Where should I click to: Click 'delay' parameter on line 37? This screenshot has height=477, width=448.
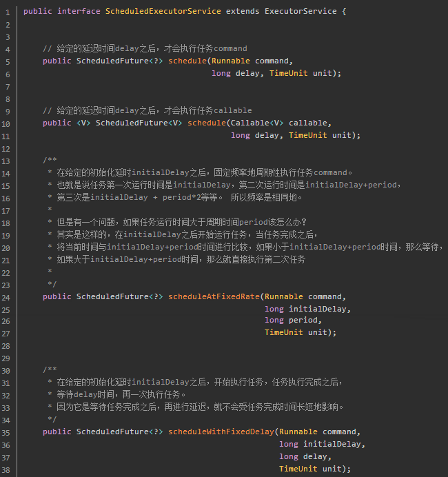[x=315, y=456]
